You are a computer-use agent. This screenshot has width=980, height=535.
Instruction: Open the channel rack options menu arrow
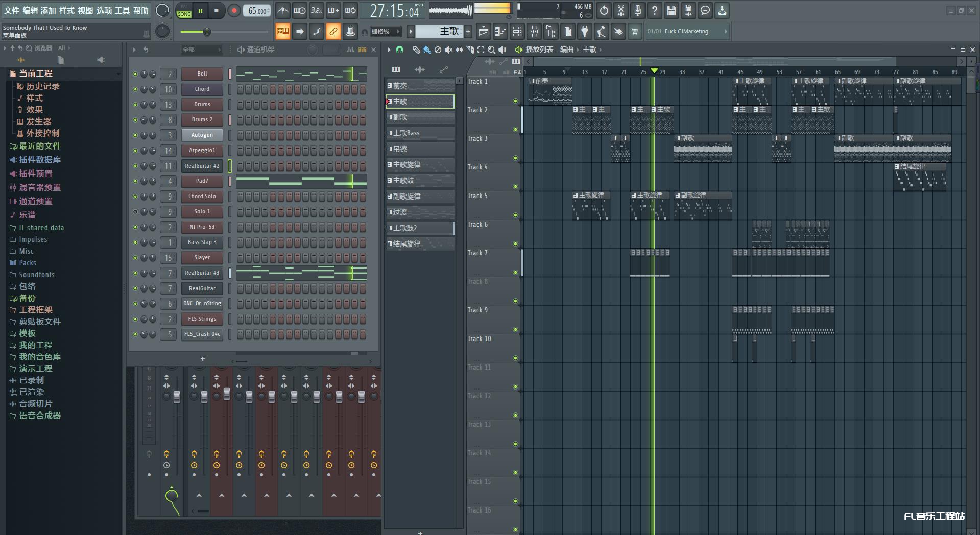[x=134, y=50]
